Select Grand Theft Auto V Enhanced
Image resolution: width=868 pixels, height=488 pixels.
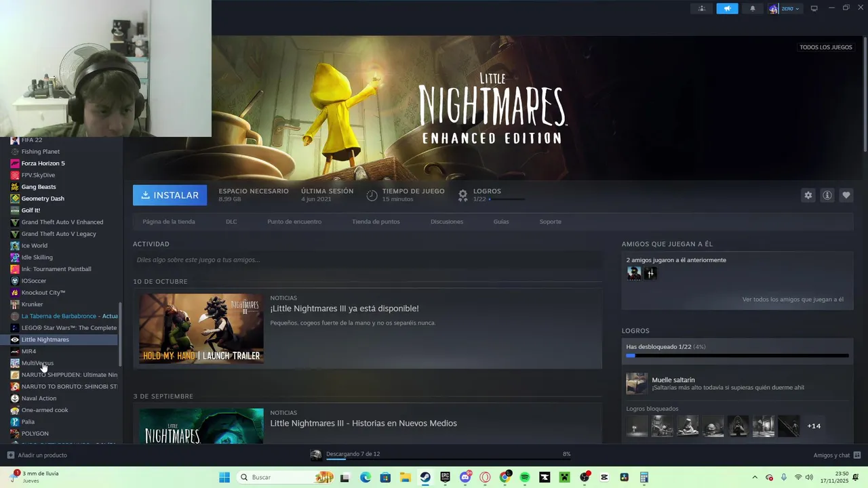(64, 222)
